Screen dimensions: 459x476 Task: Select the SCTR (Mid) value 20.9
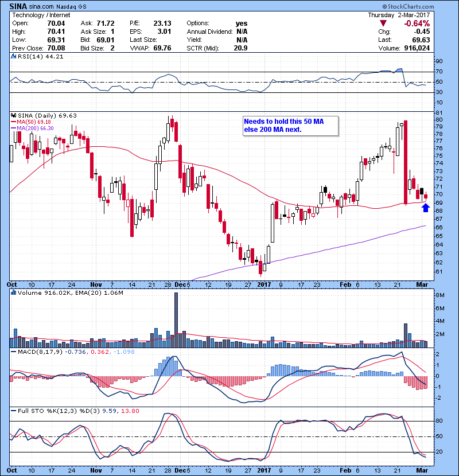tap(240, 48)
